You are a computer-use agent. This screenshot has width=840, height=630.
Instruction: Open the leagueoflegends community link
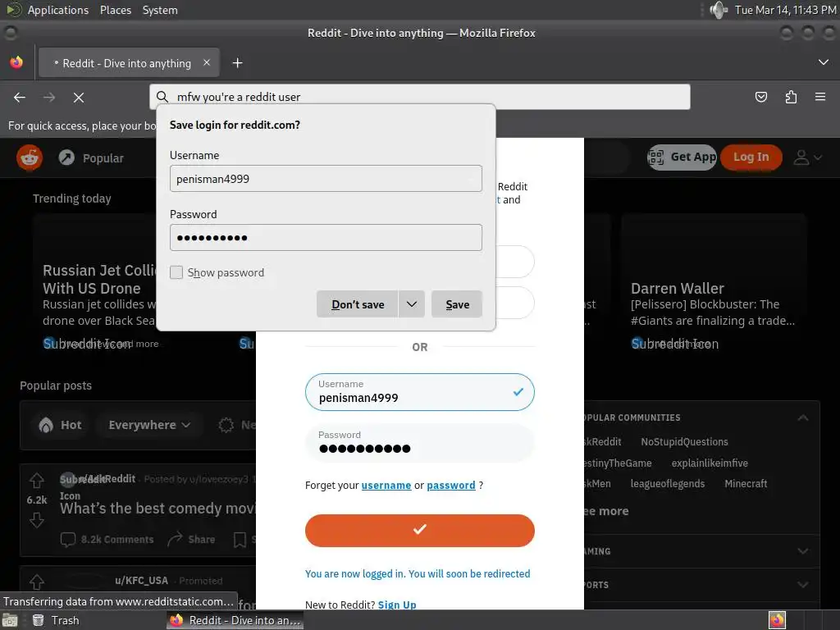click(668, 484)
